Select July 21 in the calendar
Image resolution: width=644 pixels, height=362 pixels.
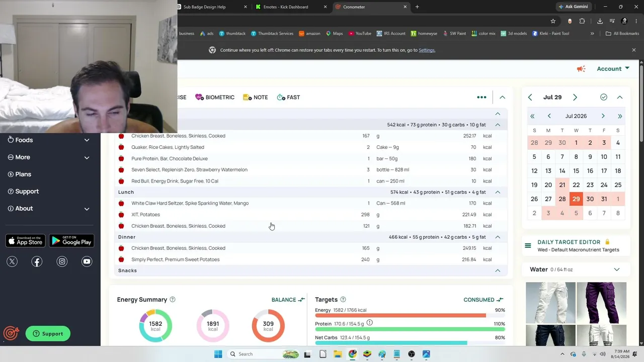562,185
